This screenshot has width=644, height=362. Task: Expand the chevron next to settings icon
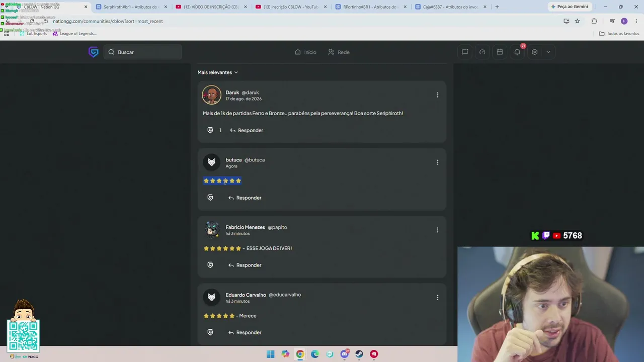pyautogui.click(x=548, y=52)
